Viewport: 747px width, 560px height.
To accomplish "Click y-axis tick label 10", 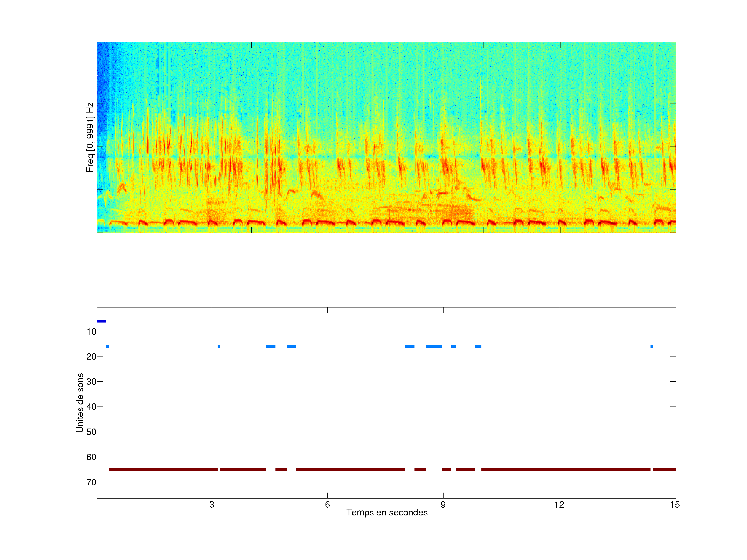I will (91, 332).
